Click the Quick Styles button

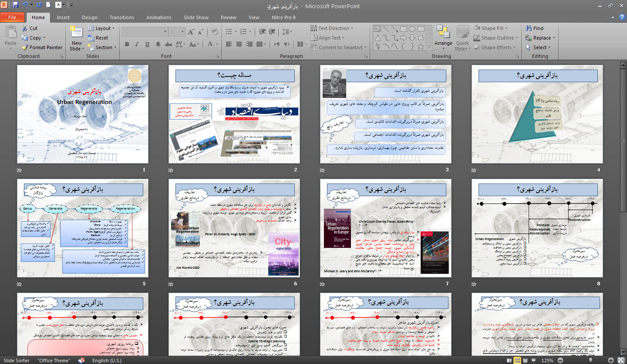[462, 37]
